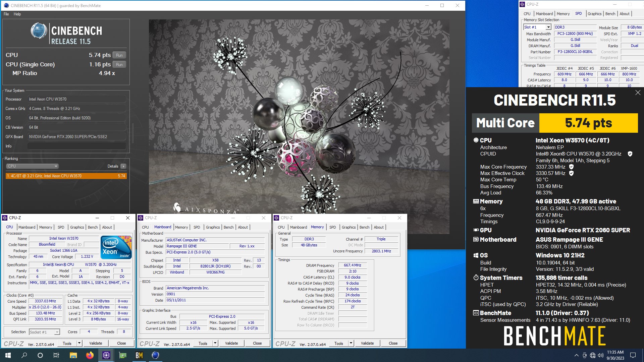The height and width of the screenshot is (362, 644).
Task: Open About tab in top-right CPU-Z
Action: coord(625,14)
